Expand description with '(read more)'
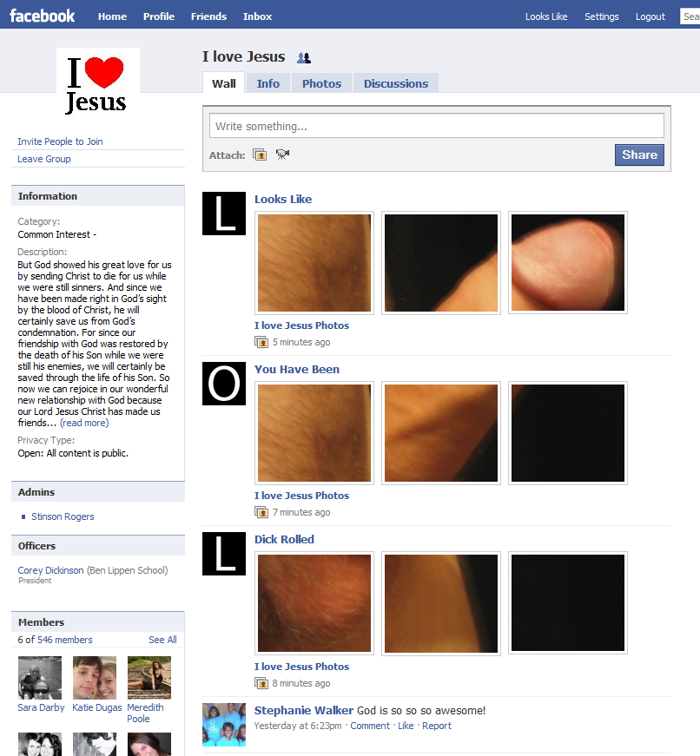Screen dimensions: 700x756 pyautogui.click(x=84, y=423)
